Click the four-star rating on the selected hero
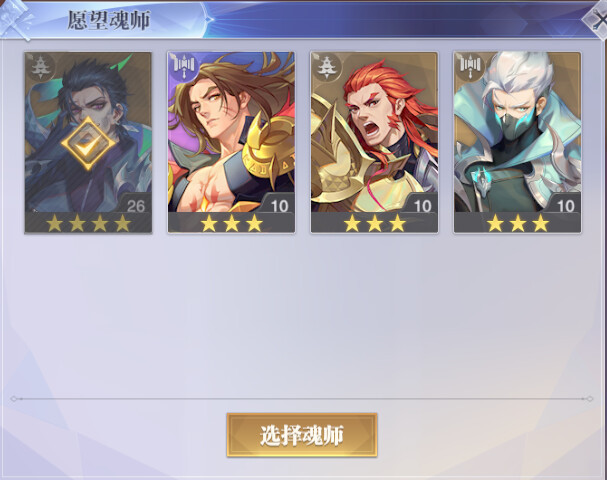Screen dimensions: 607x480 [88, 223]
